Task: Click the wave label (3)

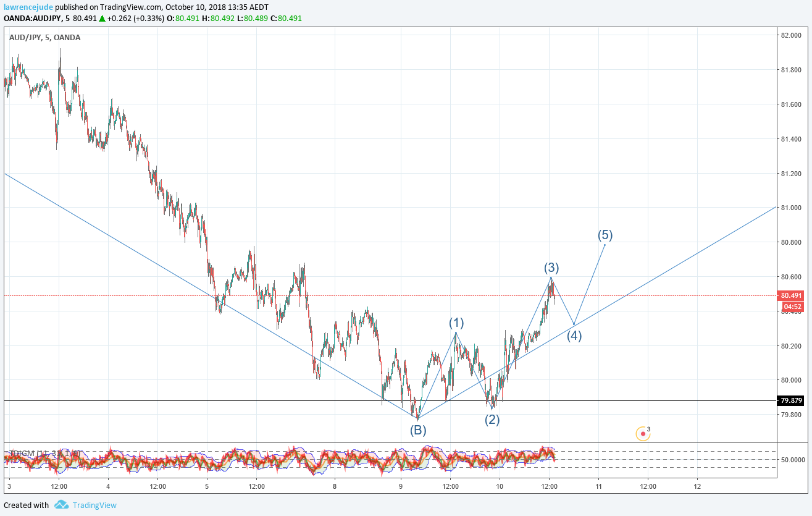Action: coord(551,268)
